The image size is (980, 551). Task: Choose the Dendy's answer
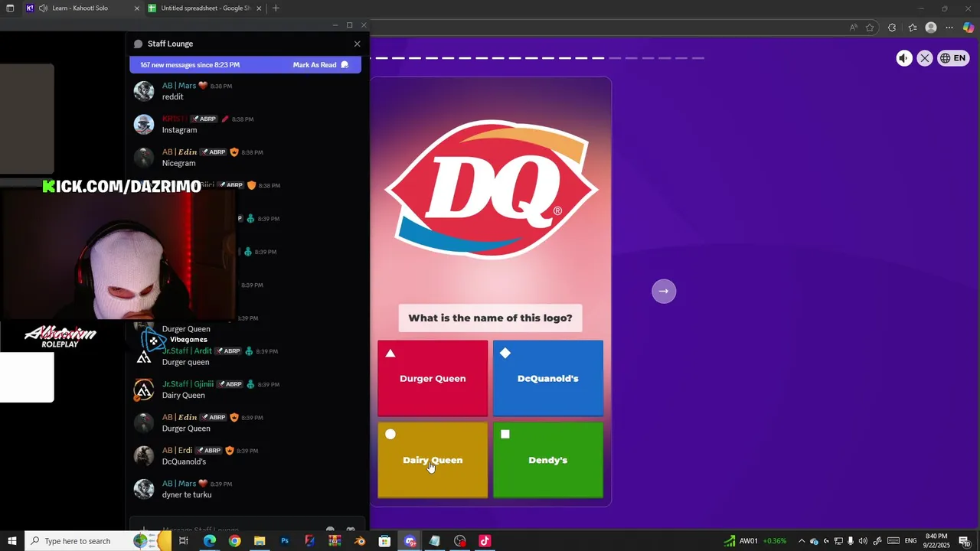tap(548, 460)
